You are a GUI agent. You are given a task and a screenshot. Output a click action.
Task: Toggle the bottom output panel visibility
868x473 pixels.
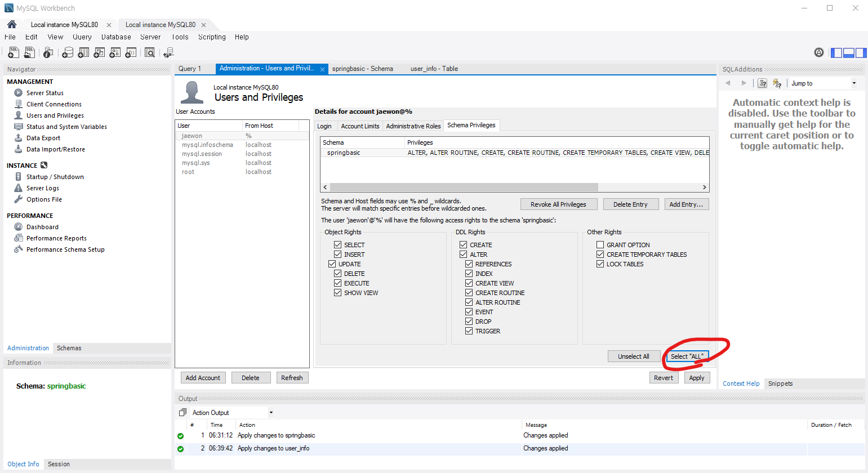click(849, 52)
